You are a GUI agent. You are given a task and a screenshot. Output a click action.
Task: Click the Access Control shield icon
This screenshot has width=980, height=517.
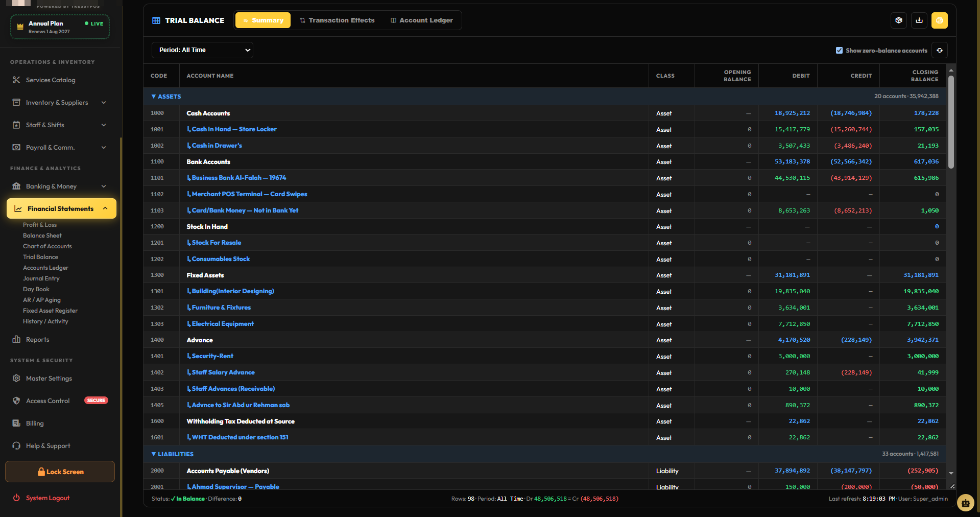pos(16,401)
